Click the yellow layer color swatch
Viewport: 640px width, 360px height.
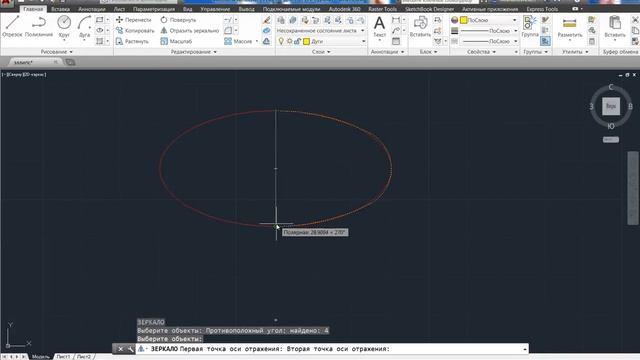[307, 41]
